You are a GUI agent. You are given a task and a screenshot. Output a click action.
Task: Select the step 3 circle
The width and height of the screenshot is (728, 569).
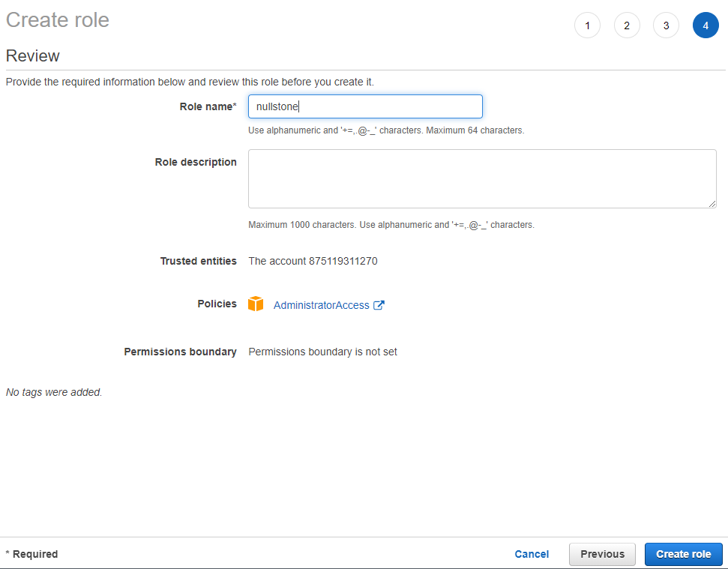(666, 25)
